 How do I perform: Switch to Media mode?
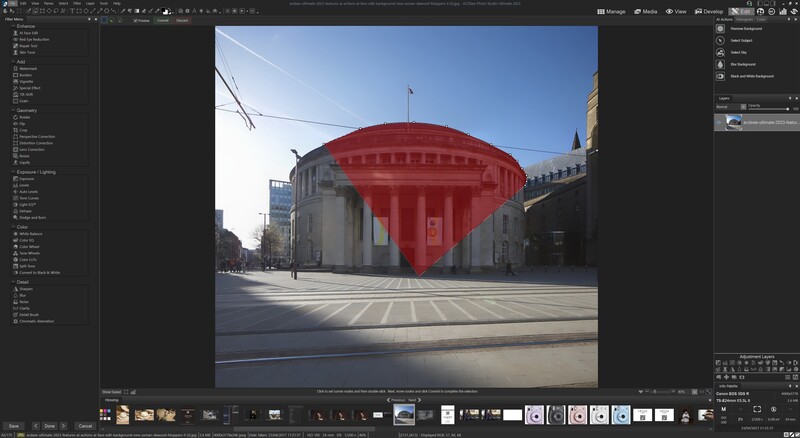[x=645, y=11]
